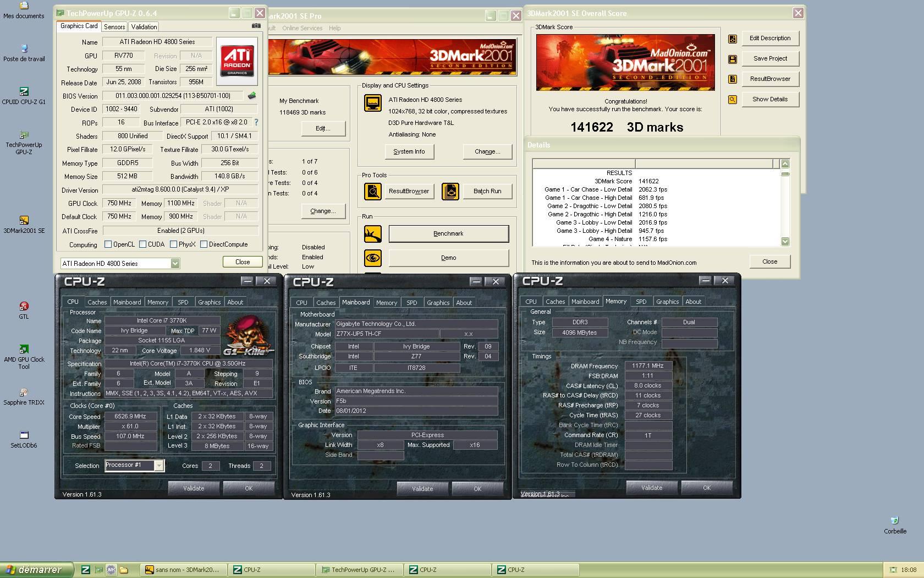Click the taskbar clock showing 18:08
The image size is (924, 578).
(909, 570)
